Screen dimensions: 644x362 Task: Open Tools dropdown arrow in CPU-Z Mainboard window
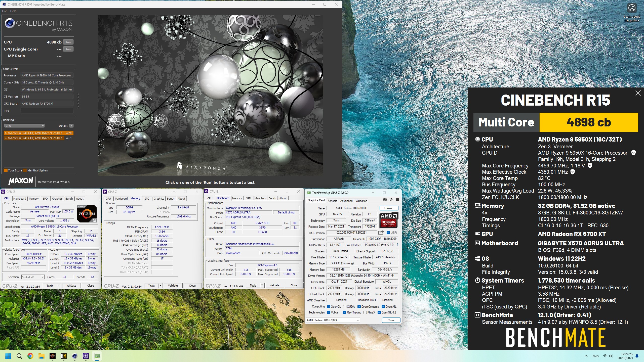coord(262,285)
